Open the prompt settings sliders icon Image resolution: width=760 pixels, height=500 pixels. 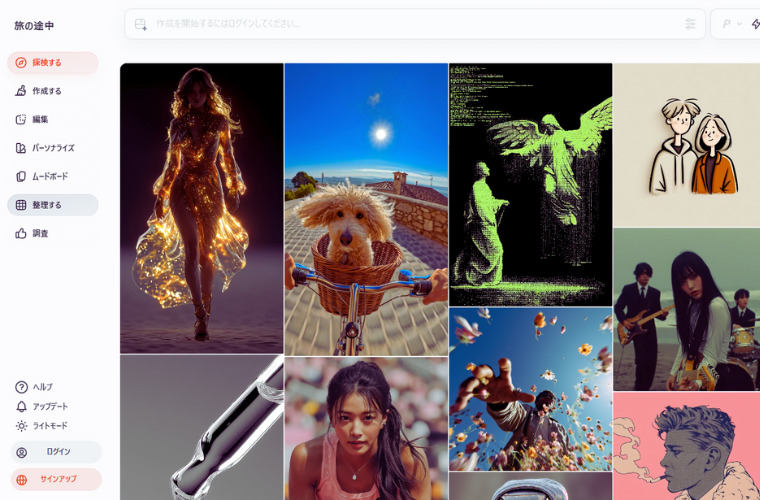pos(690,24)
